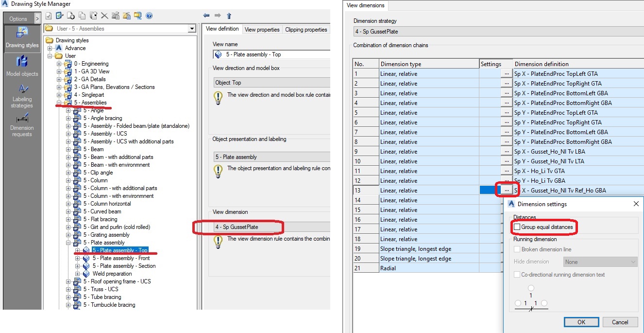Click the View name input field
Viewport: 644px width, 333px height.
coord(271,54)
